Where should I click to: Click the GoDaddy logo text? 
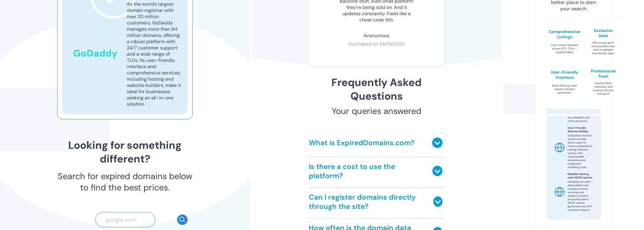95,53
